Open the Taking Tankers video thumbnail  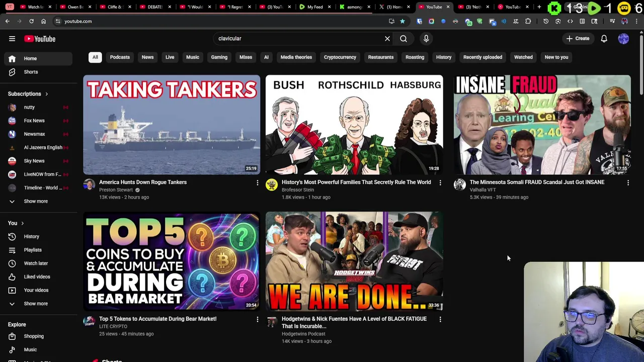[x=172, y=125]
